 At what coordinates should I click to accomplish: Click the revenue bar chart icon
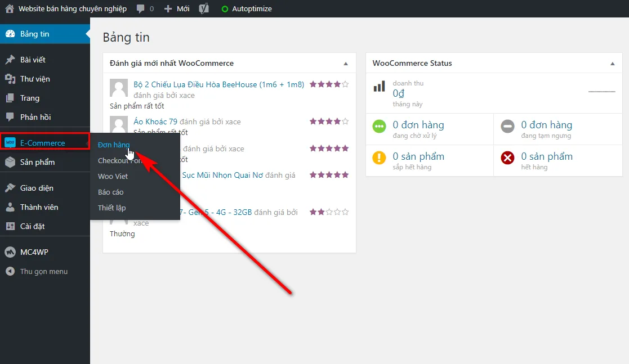click(379, 86)
